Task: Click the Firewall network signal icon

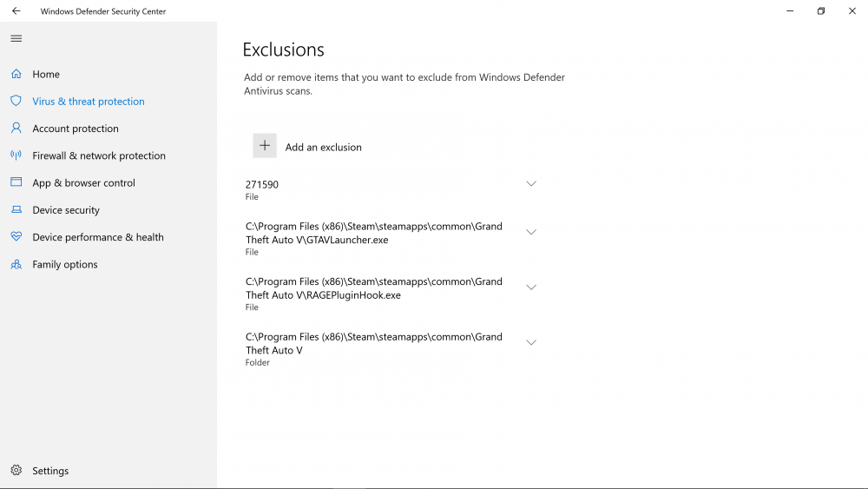Action: (16, 155)
